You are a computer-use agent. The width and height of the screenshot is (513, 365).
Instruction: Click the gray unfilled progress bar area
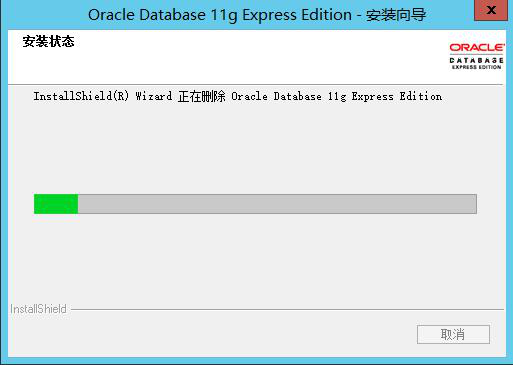(x=277, y=204)
